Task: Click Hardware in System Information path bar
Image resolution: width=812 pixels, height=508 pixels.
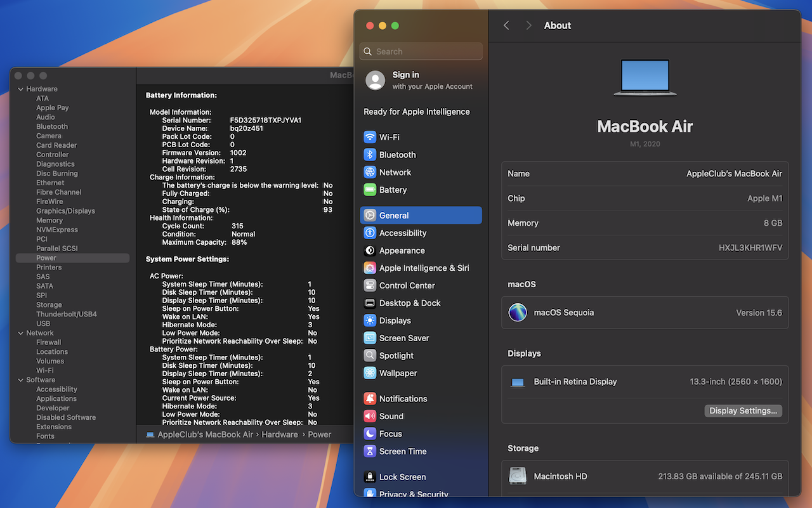Action: 280,434
